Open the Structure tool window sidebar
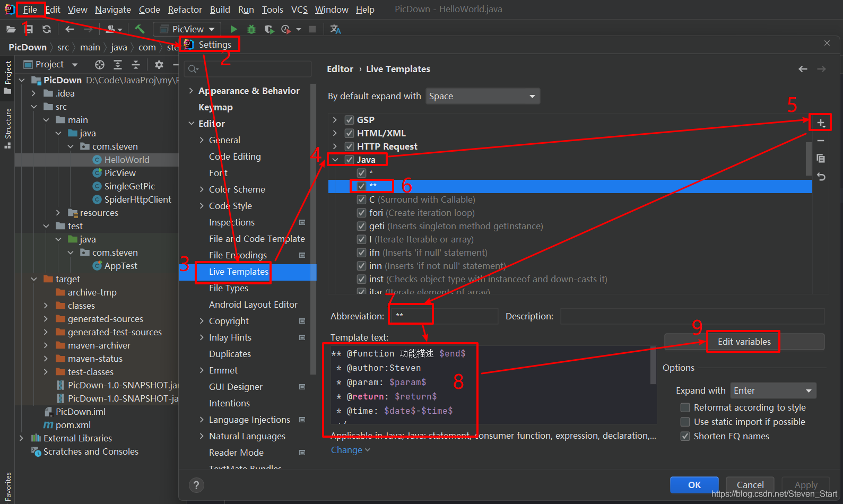Screen dimensions: 843x504 pyautogui.click(x=7, y=128)
